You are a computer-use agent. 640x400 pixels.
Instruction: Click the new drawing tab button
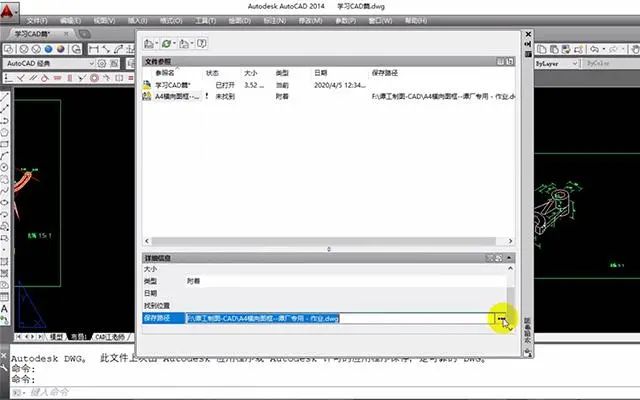click(x=84, y=34)
